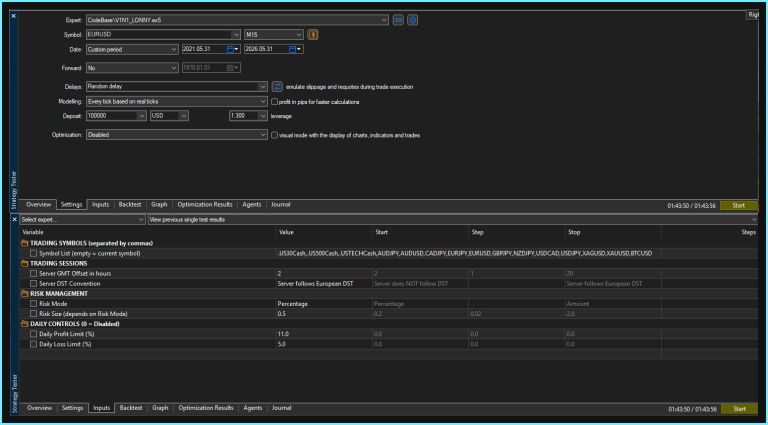Switch to Overview tab in upper panel

[x=39, y=205]
